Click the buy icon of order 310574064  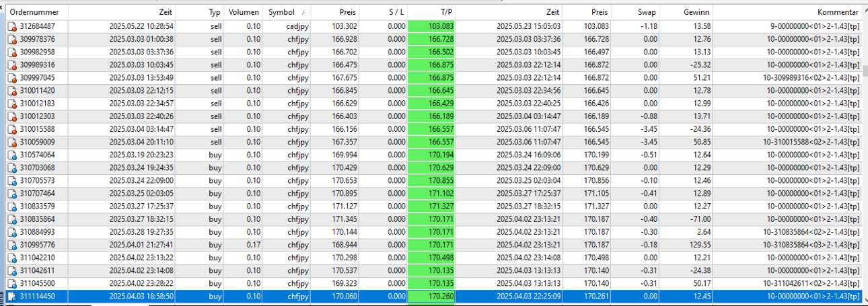pos(11,155)
